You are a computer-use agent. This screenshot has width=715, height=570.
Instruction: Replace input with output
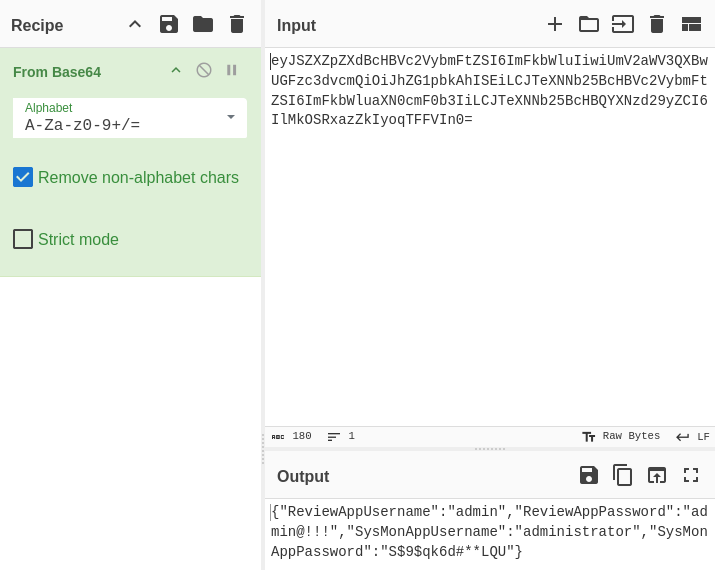657,475
